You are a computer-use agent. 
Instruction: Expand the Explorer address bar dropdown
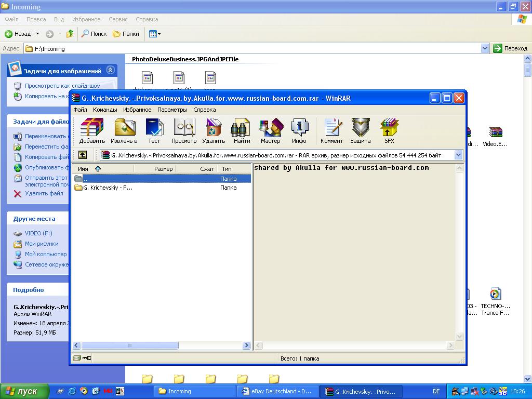pos(485,48)
